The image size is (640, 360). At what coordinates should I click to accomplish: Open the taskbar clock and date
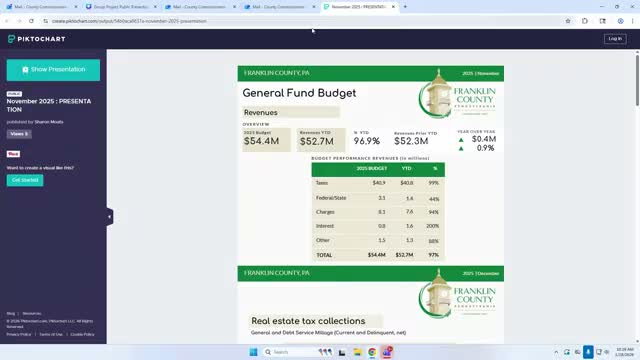625,352
